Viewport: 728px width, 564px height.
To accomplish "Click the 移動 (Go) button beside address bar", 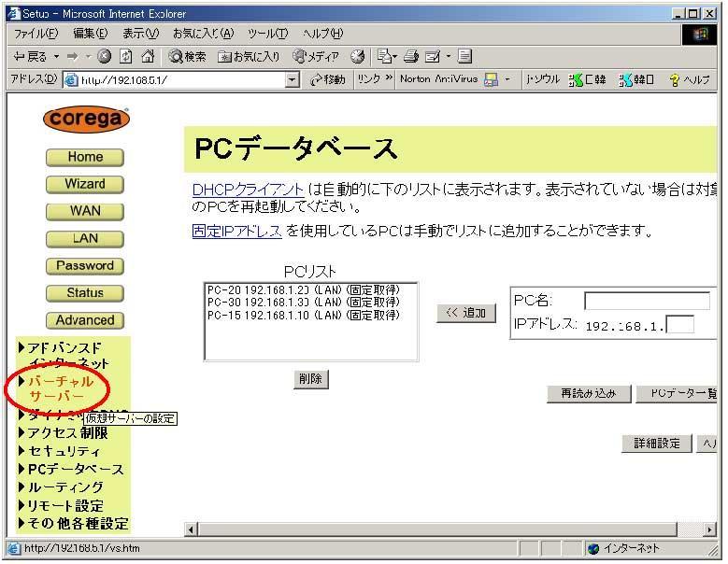I will (x=328, y=79).
